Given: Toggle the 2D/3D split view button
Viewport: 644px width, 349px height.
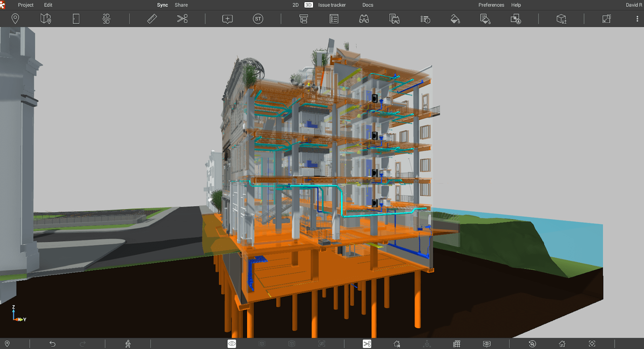Looking at the screenshot, I should pos(106,18).
